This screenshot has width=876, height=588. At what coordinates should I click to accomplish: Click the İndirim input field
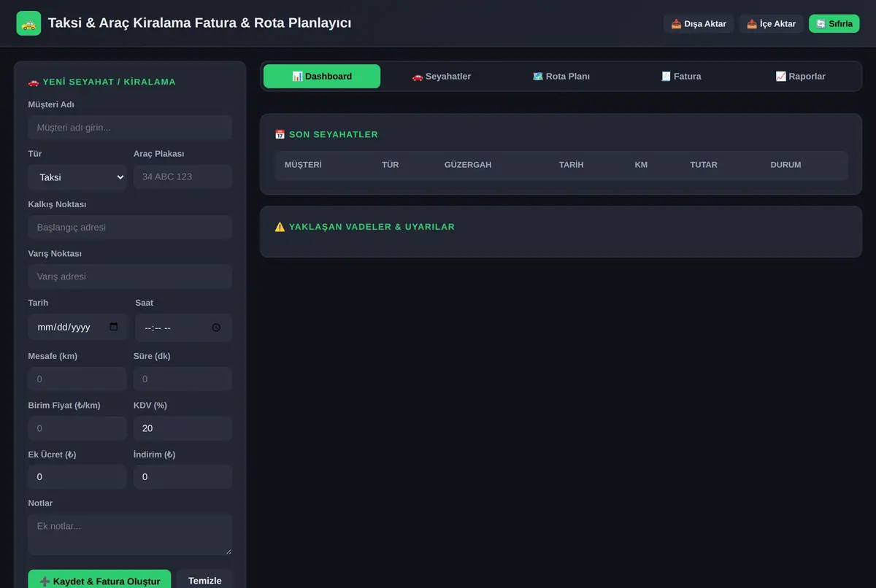(x=182, y=477)
